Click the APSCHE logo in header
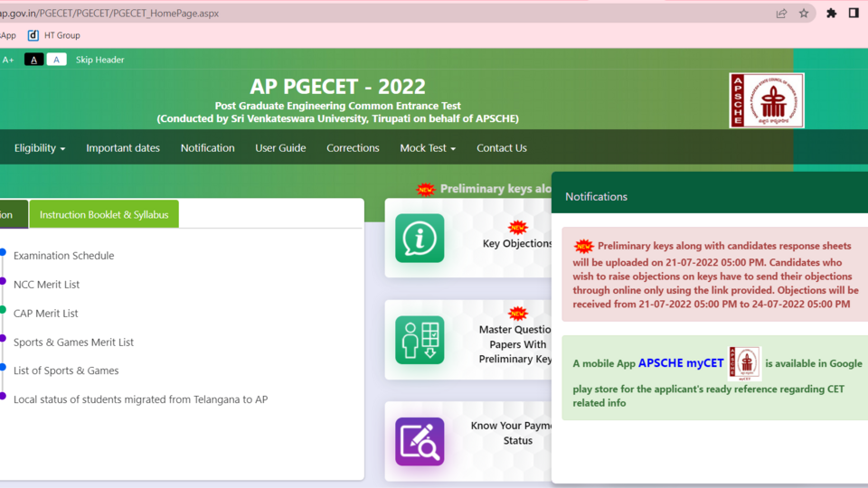 [767, 100]
